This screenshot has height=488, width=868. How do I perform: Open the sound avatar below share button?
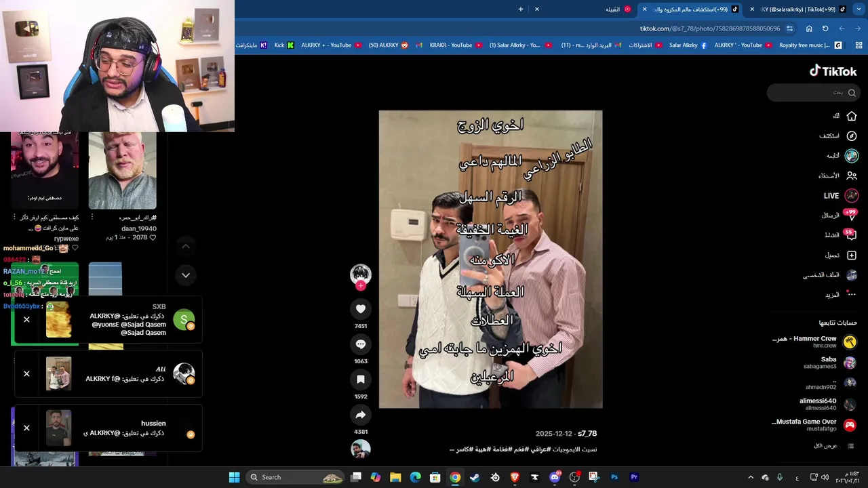pyautogui.click(x=361, y=449)
